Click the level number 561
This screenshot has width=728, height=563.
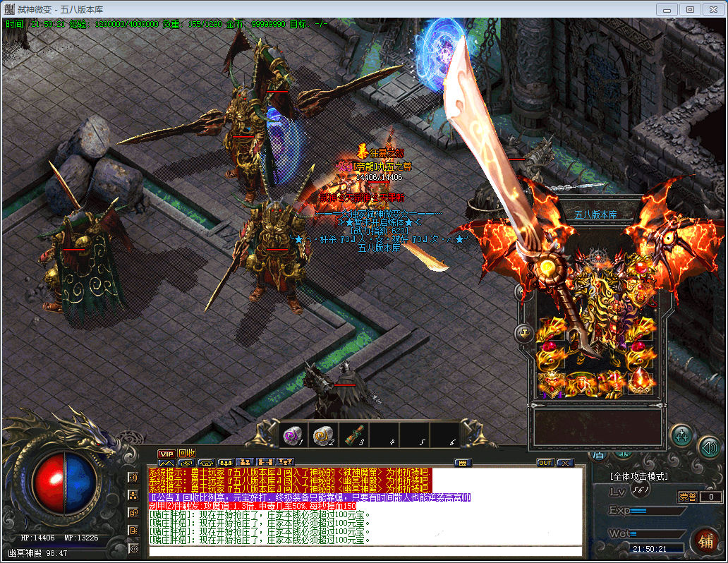click(641, 489)
